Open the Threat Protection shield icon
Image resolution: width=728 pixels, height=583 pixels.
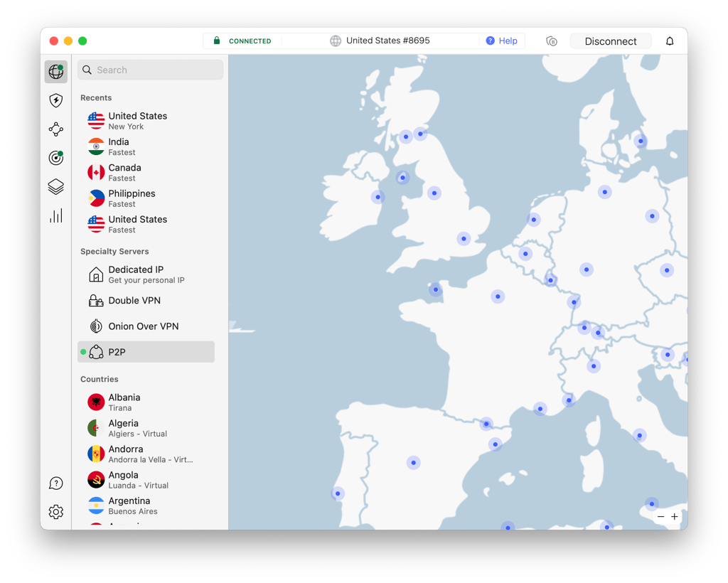pyautogui.click(x=56, y=100)
